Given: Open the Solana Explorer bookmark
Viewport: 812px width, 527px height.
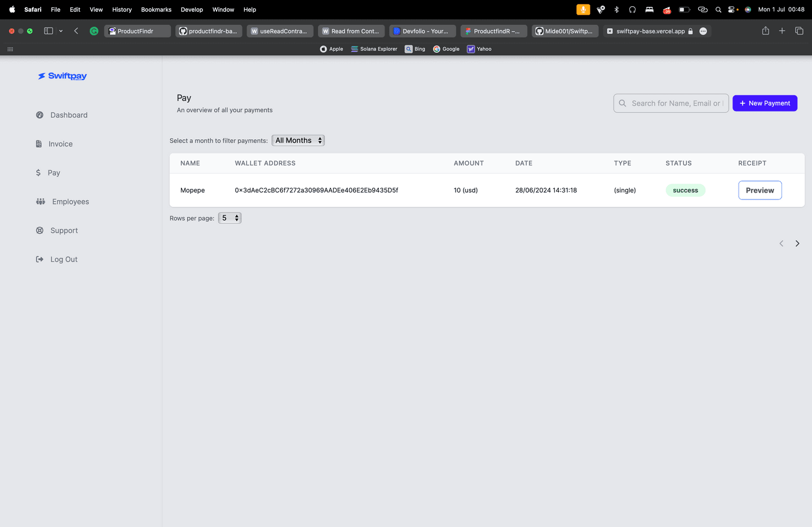Looking at the screenshot, I should (x=374, y=49).
